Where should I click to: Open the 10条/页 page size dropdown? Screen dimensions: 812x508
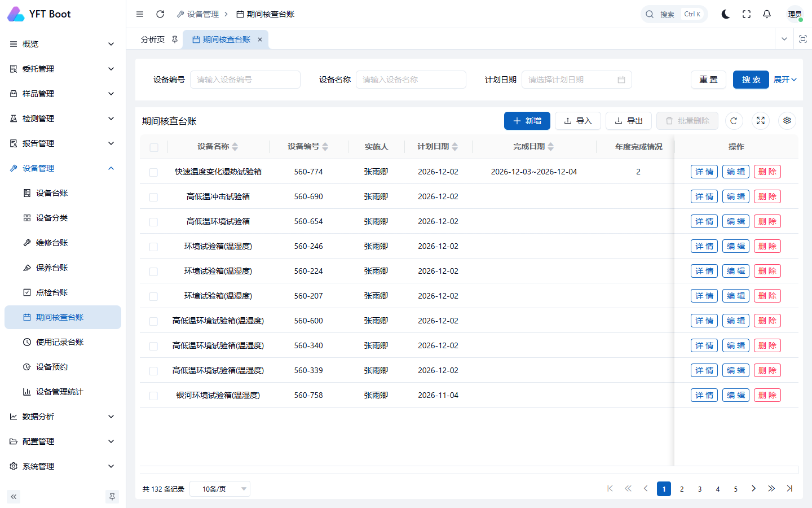point(220,489)
